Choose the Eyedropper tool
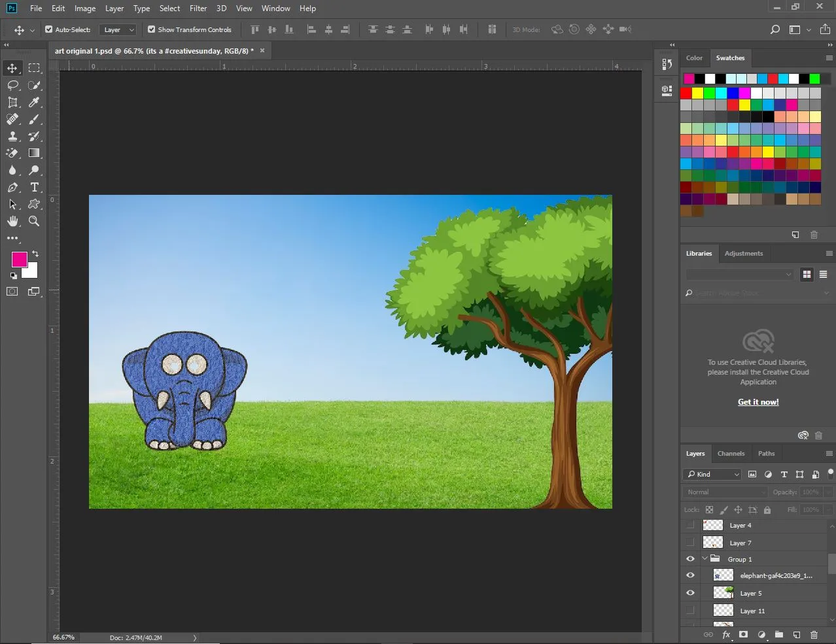836x644 pixels. pos(34,103)
